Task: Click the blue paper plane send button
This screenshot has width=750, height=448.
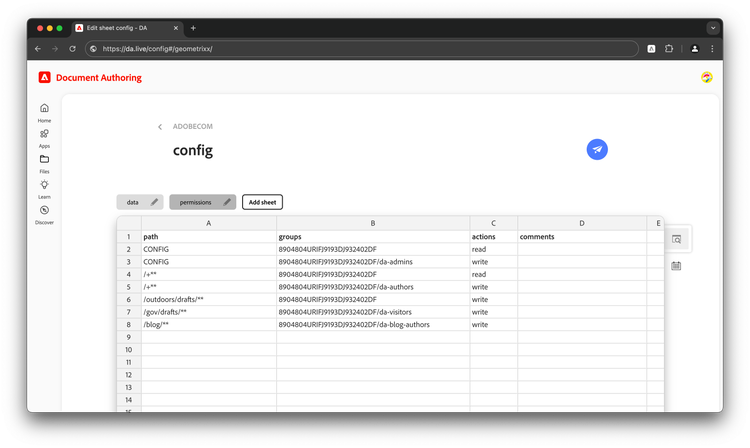Action: coord(597,150)
